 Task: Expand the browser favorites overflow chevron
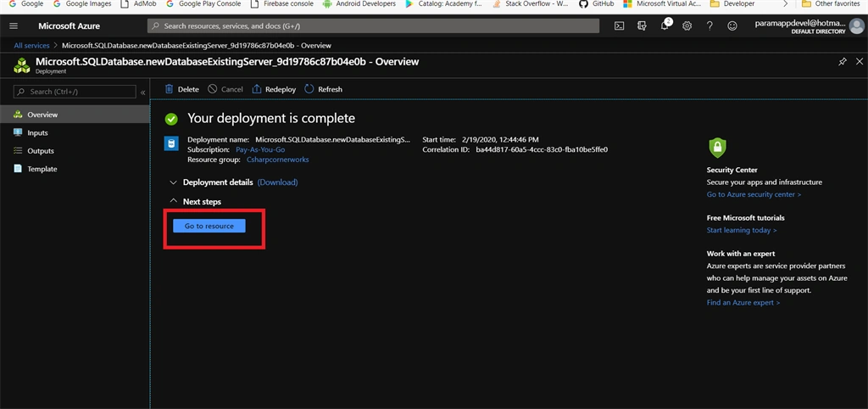(x=786, y=4)
